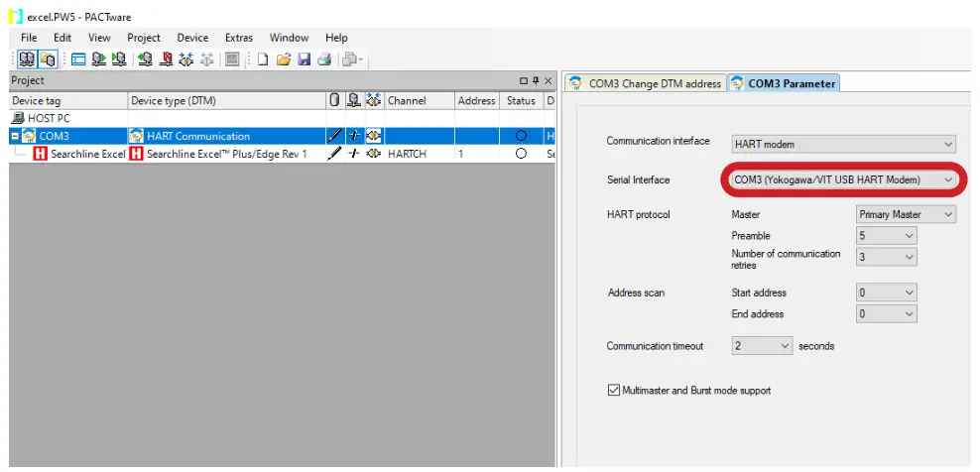Open the Project menu
980x472 pixels.
pyautogui.click(x=144, y=38)
